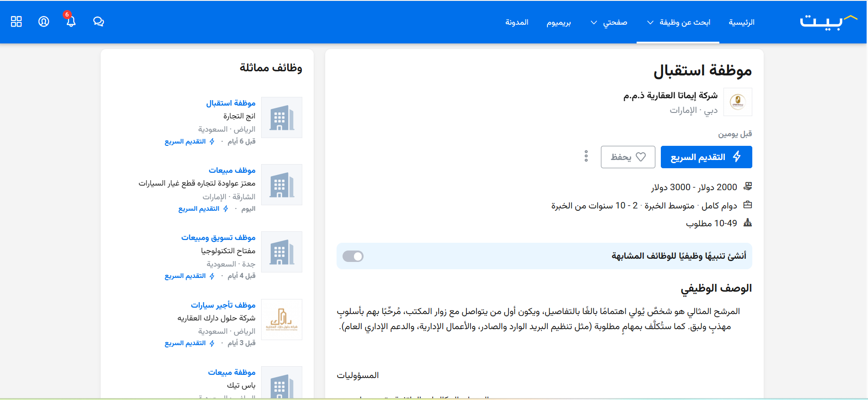The image size is (868, 400).
Task: Open the المدونة blog menu item
Action: (517, 22)
